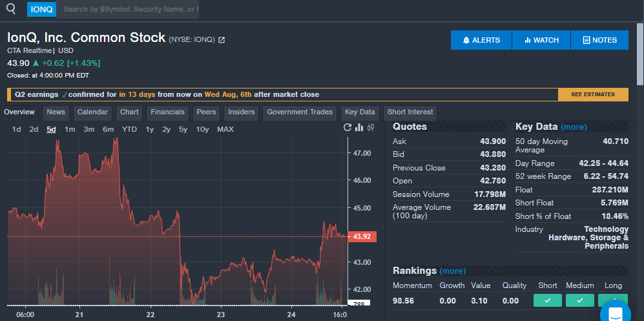Open the Peers tab
The width and height of the screenshot is (644, 321).
pos(206,112)
